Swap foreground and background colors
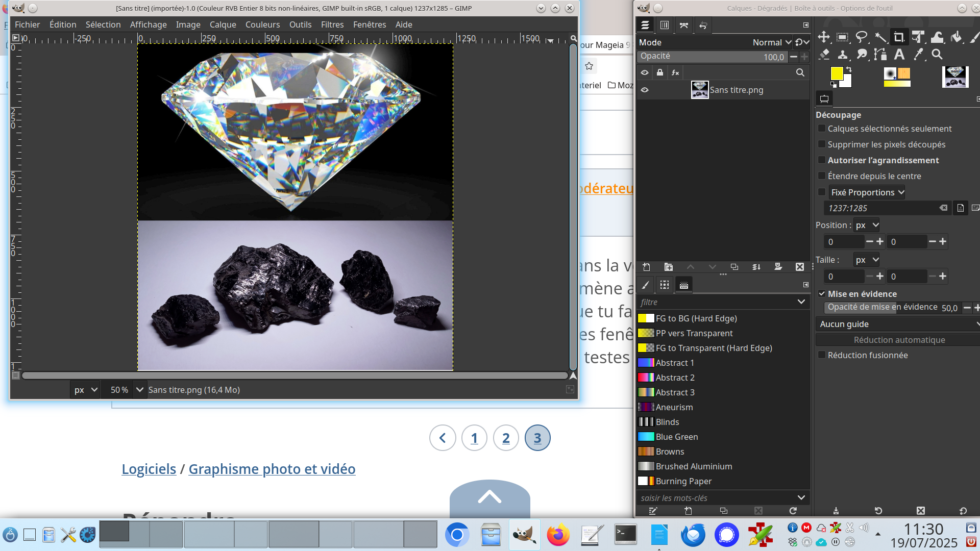The width and height of the screenshot is (980, 551). [x=849, y=69]
